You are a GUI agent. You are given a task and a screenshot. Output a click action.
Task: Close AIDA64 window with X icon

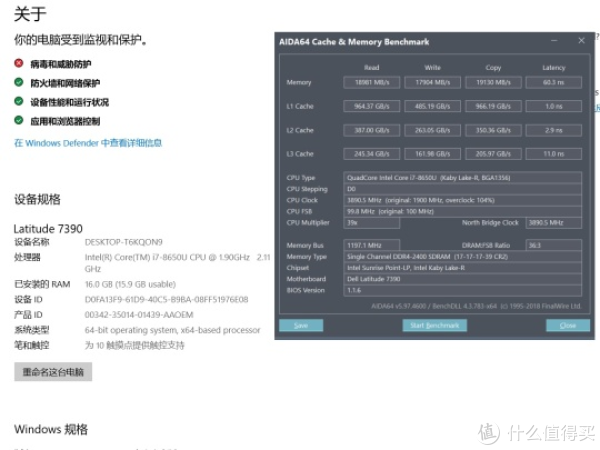pos(581,41)
